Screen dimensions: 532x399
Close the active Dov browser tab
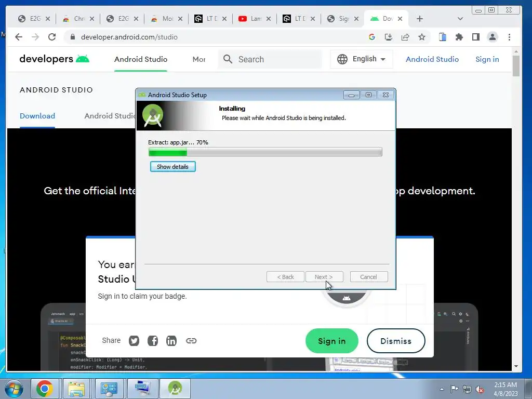[400, 19]
